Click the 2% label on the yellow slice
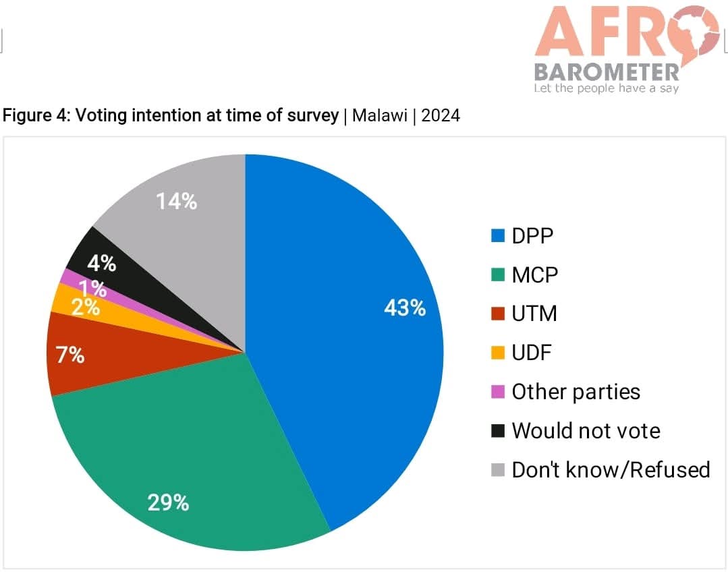This screenshot has height=586, width=728. coord(87,308)
